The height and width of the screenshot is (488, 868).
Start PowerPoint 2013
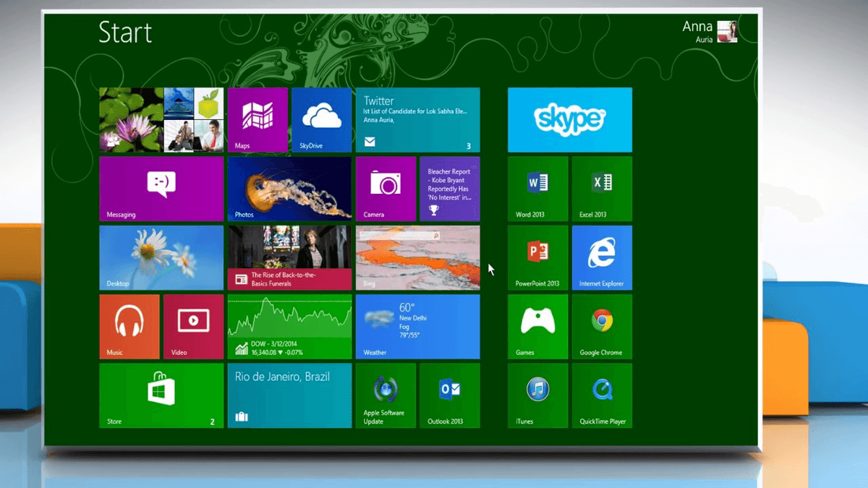pos(537,257)
